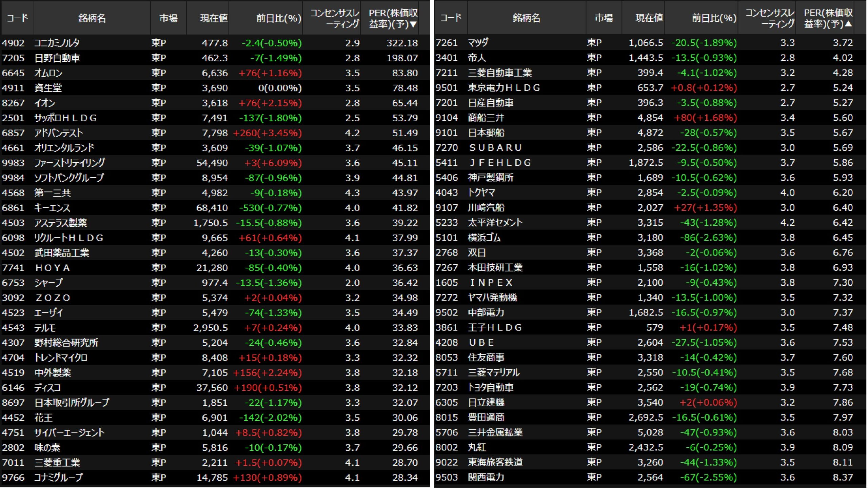This screenshot has height=488, width=868.
Task: Click left table 前日比(%) column header
Action: [x=278, y=18]
